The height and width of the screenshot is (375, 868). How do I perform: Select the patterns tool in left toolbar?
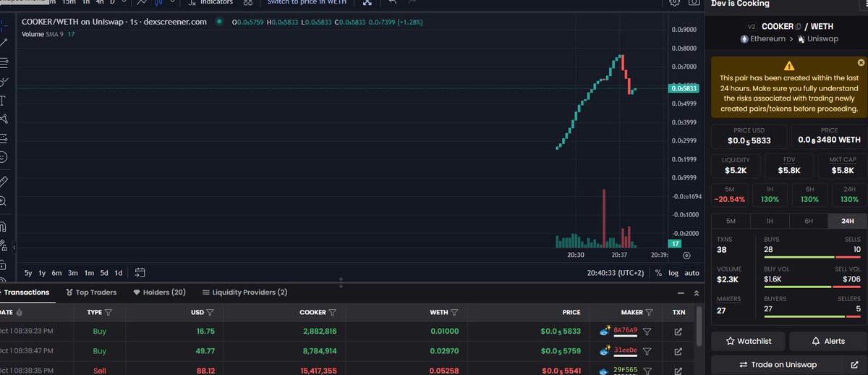click(4, 119)
